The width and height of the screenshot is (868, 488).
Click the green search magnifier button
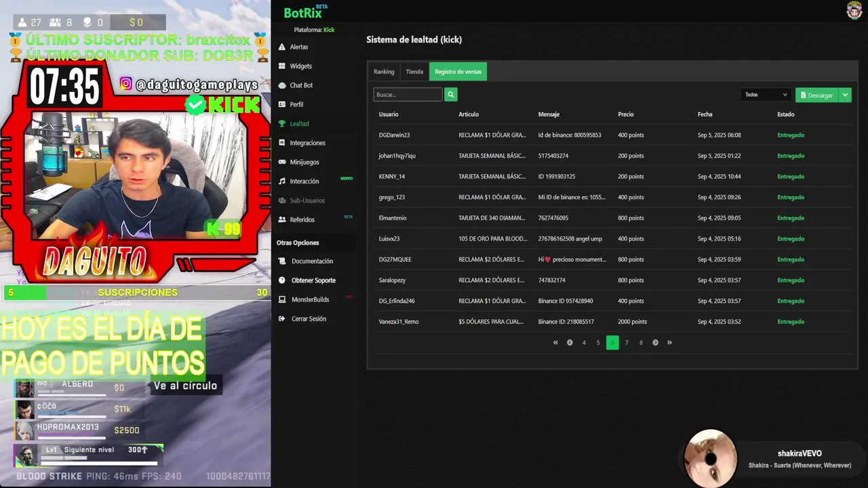click(x=450, y=95)
